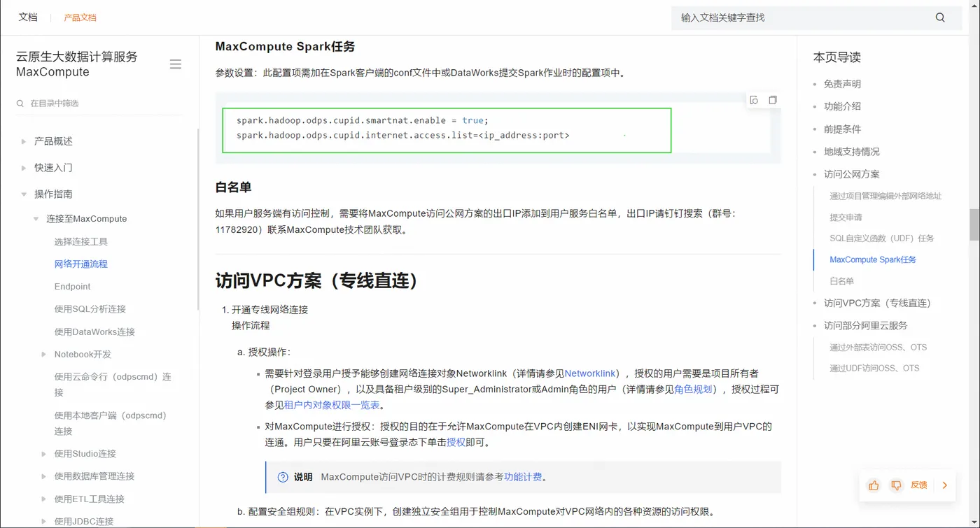The width and height of the screenshot is (980, 528).
Task: Open the 功能计费 link in the note
Action: point(523,477)
